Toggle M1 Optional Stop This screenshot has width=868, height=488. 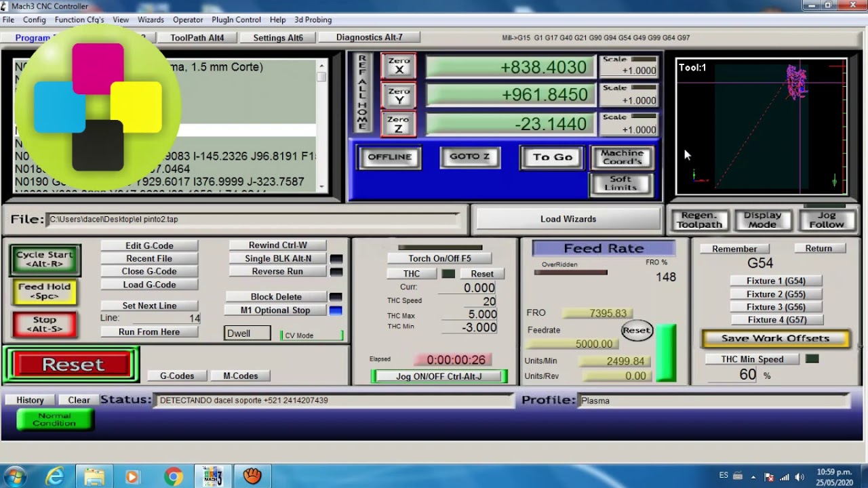[x=275, y=310]
